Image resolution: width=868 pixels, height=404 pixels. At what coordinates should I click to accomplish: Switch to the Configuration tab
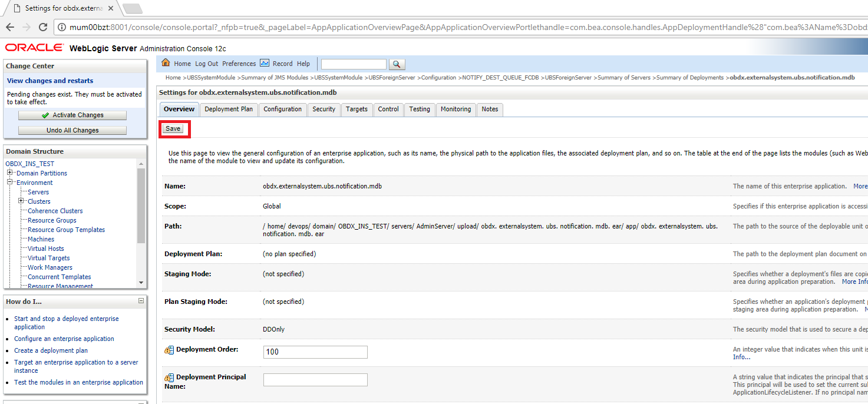[x=282, y=109]
